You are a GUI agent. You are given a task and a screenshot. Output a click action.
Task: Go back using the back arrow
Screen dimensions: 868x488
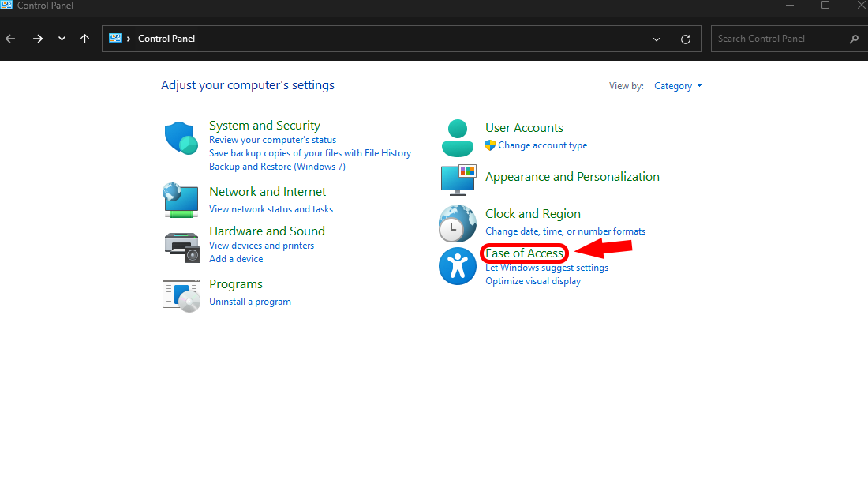click(x=10, y=39)
